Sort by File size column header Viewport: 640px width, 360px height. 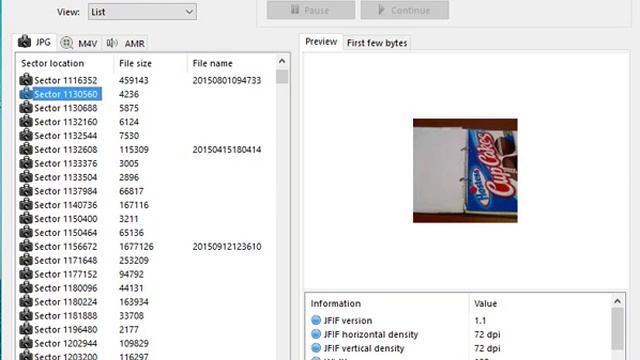pyautogui.click(x=135, y=63)
